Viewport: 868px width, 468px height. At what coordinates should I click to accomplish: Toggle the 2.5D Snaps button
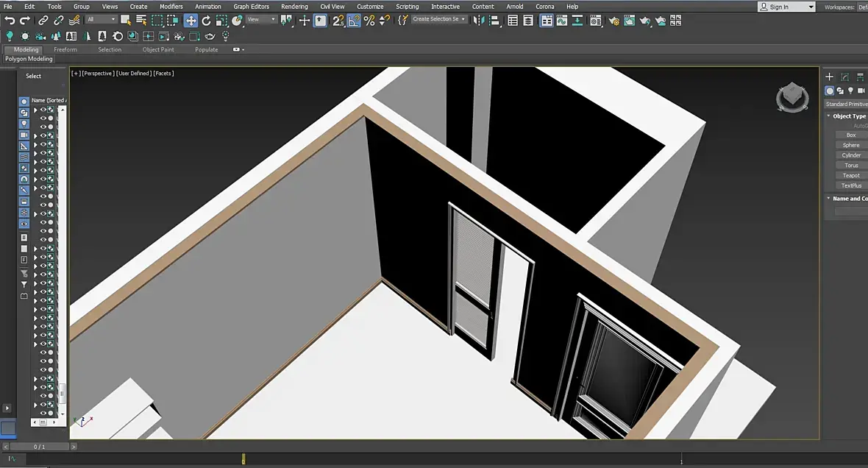(338, 21)
